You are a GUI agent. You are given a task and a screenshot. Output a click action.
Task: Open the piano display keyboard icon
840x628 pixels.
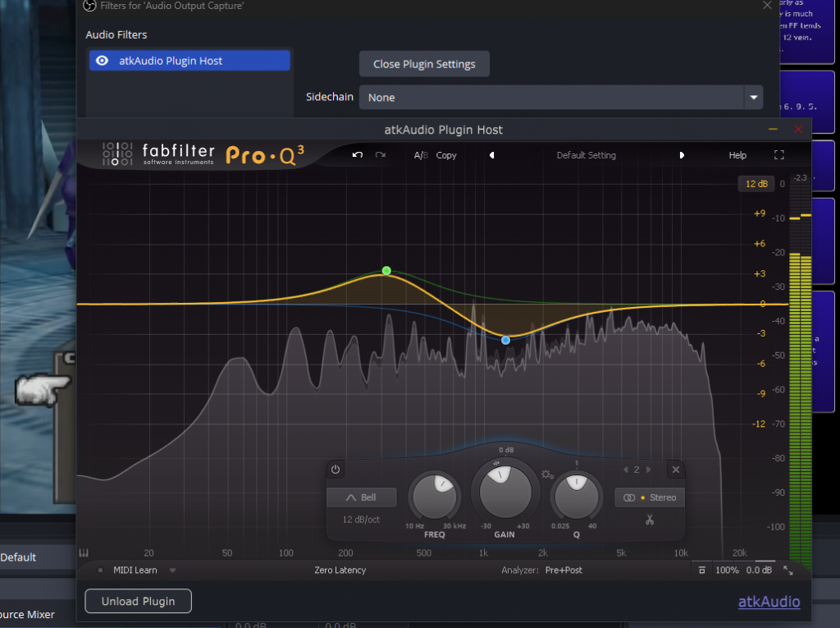pyautogui.click(x=84, y=552)
